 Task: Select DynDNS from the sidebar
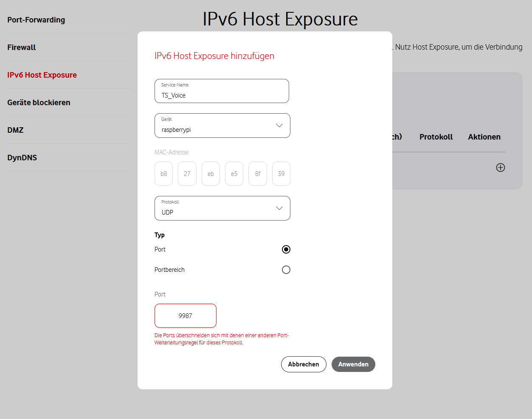coord(22,157)
